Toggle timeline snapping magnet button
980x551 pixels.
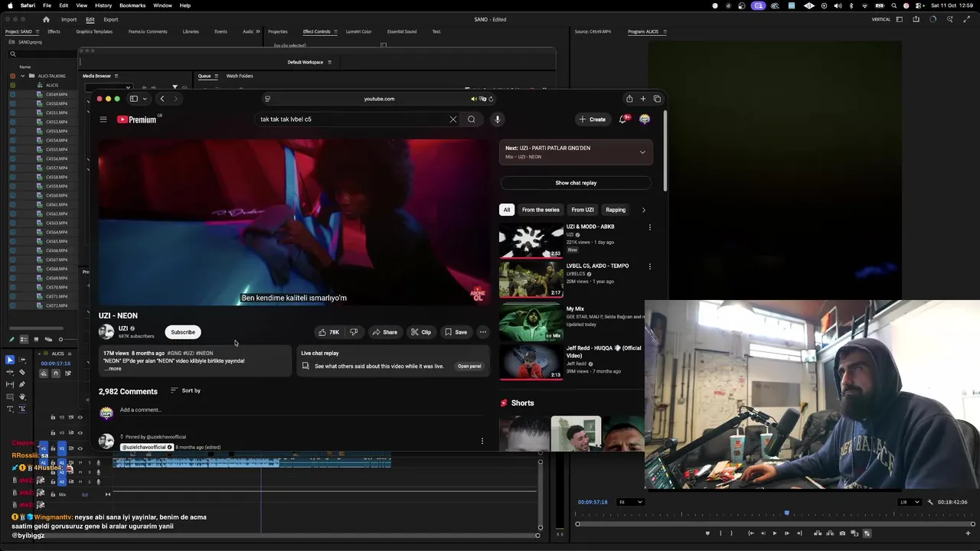tap(55, 373)
